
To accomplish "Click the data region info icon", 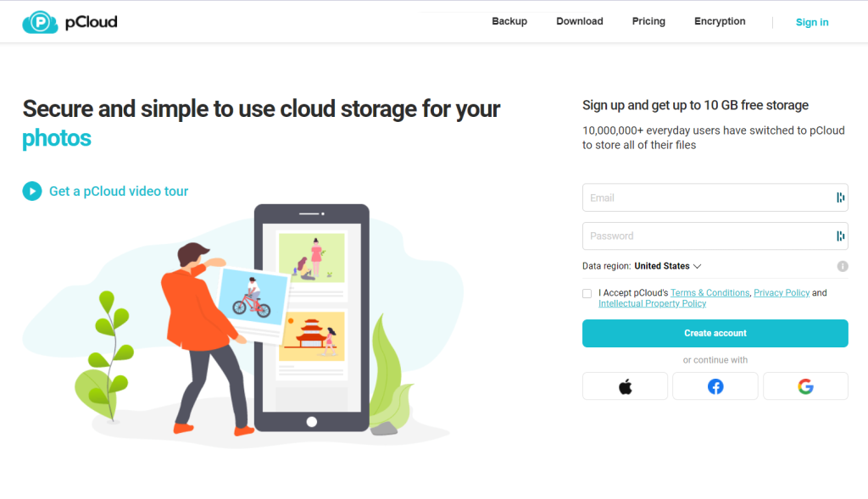I will pyautogui.click(x=843, y=266).
